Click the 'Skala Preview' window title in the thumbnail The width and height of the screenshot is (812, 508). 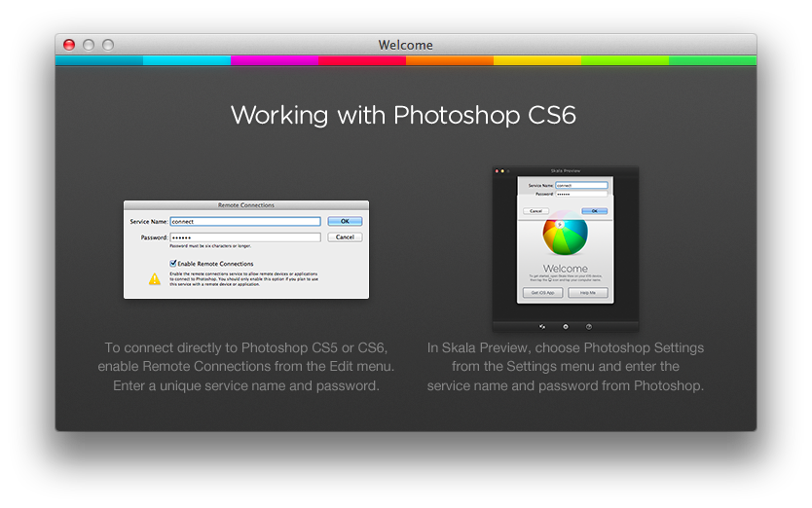[566, 171]
